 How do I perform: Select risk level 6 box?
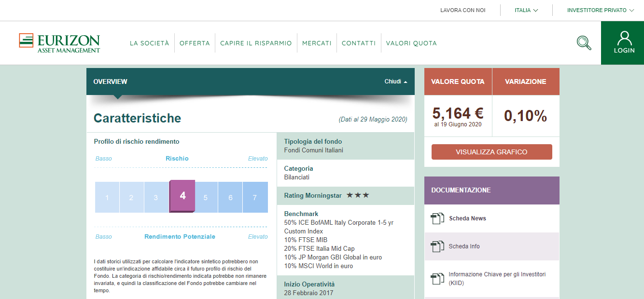(230, 197)
